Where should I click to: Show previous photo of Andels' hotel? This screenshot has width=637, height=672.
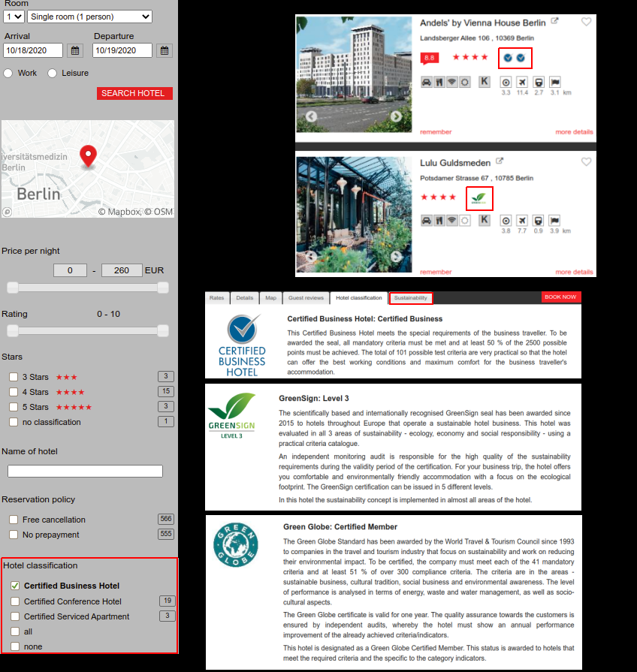(311, 116)
